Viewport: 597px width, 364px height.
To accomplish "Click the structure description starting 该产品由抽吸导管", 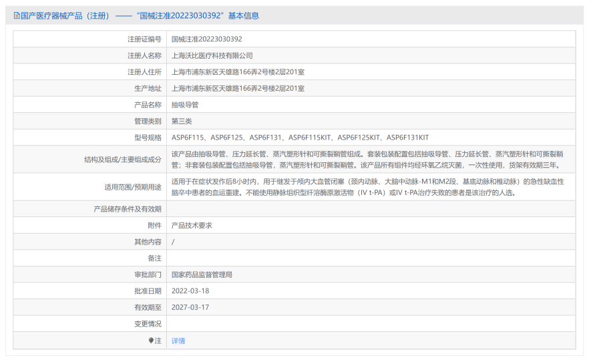I will click(x=367, y=160).
